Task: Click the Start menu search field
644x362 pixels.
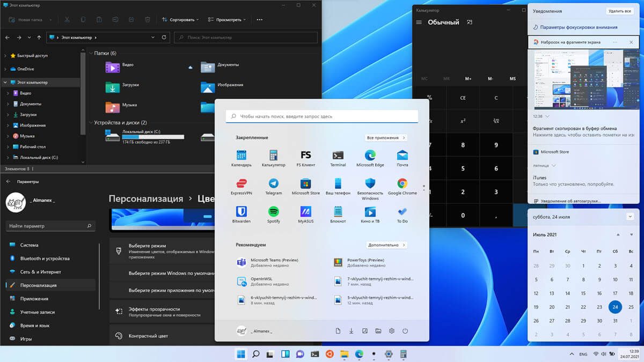Action: coord(322,116)
